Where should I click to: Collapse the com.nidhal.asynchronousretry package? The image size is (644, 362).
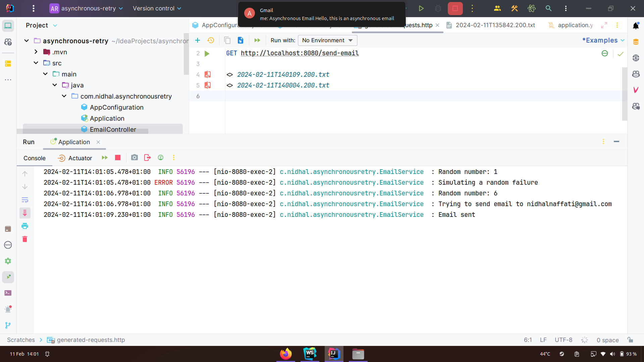[x=64, y=96]
